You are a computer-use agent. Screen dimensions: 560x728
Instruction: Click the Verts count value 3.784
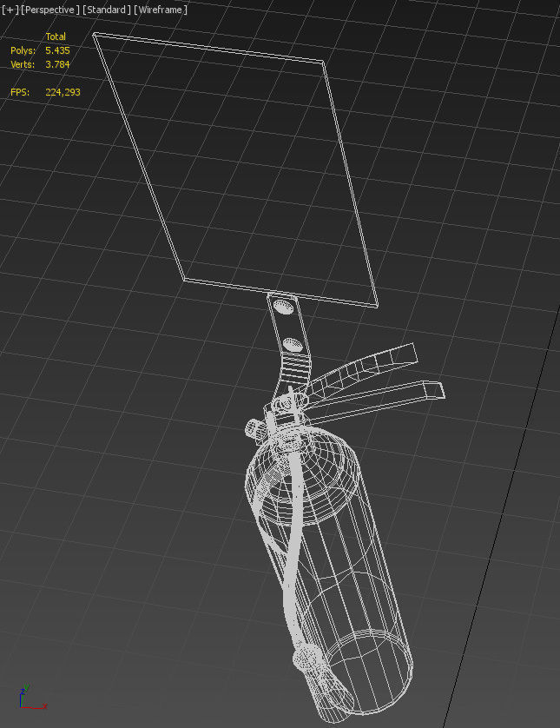[57, 64]
